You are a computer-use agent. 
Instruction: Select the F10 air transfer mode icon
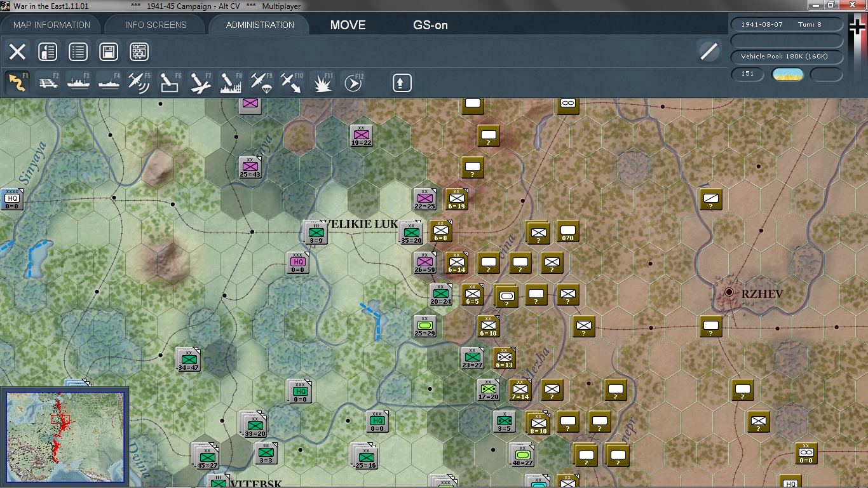(x=292, y=83)
